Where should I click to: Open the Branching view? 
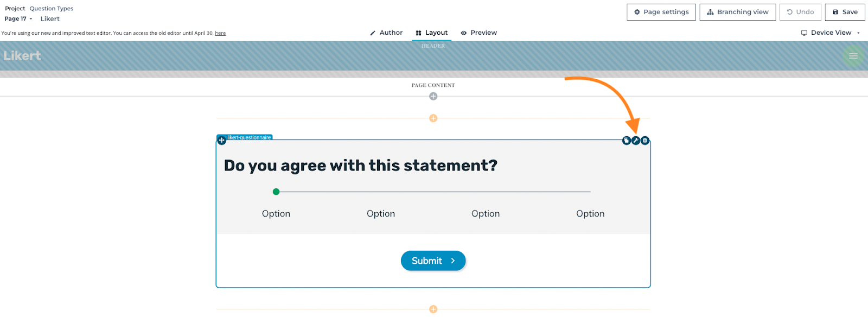pos(738,12)
